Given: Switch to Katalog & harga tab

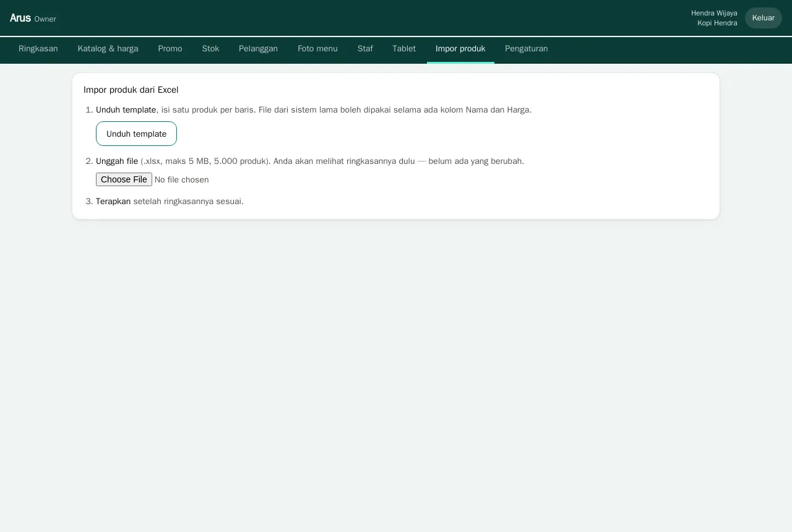Looking at the screenshot, I should [108, 49].
